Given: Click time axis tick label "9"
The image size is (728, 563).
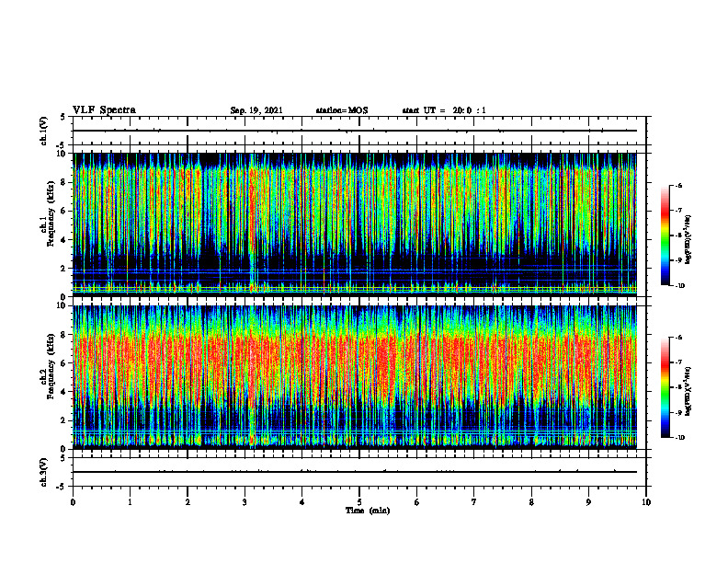Looking at the screenshot, I should [588, 502].
